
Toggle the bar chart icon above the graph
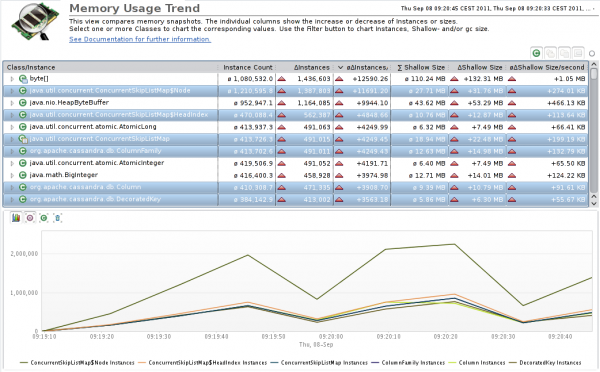(16, 218)
